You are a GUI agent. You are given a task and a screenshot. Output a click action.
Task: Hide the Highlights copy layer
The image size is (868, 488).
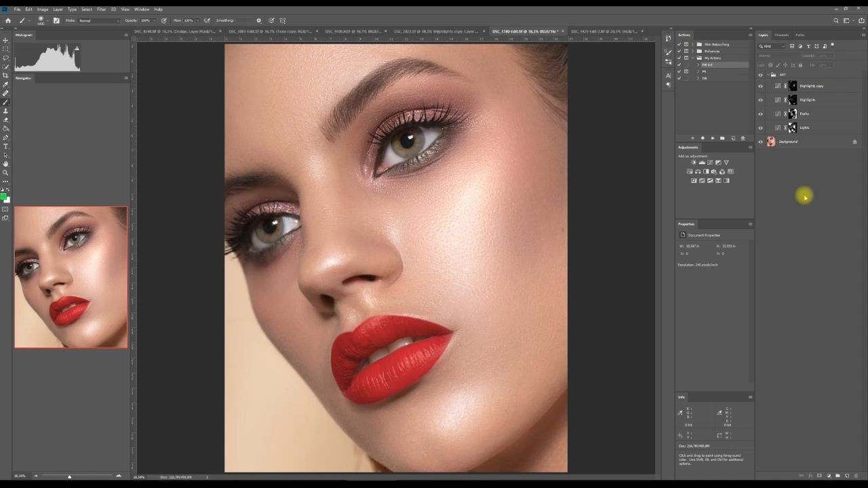coord(760,86)
